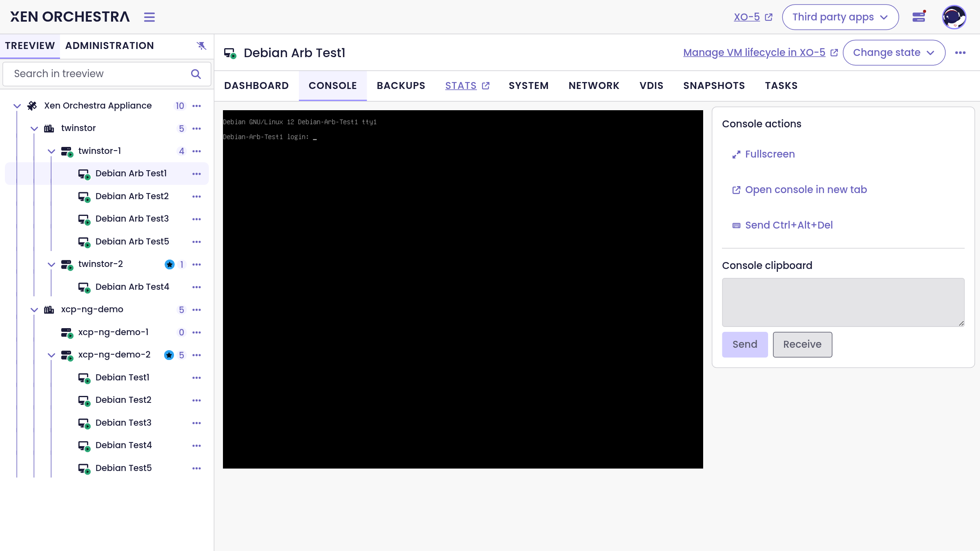Open the Change state dropdown
Image resolution: width=980 pixels, height=551 pixels.
coord(894,53)
